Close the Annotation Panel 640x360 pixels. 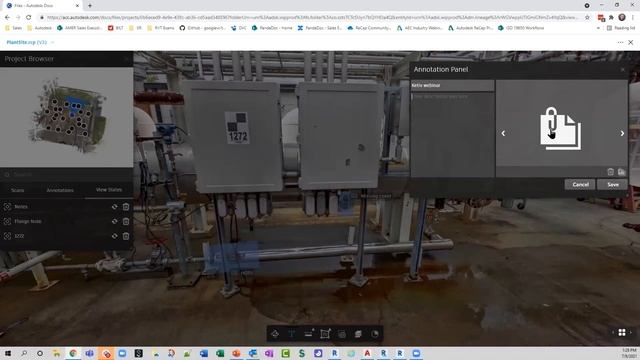pyautogui.click(x=622, y=70)
